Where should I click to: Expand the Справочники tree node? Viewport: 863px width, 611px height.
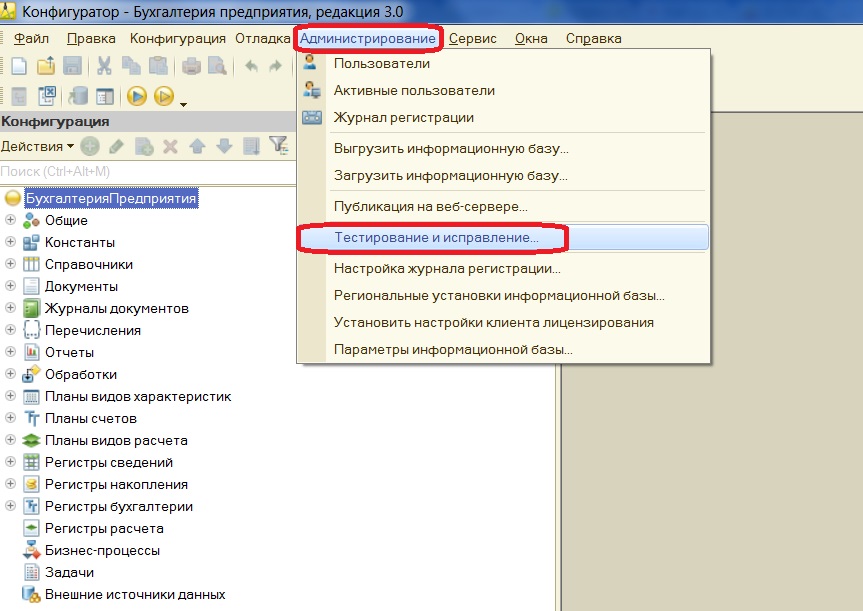[x=10, y=264]
